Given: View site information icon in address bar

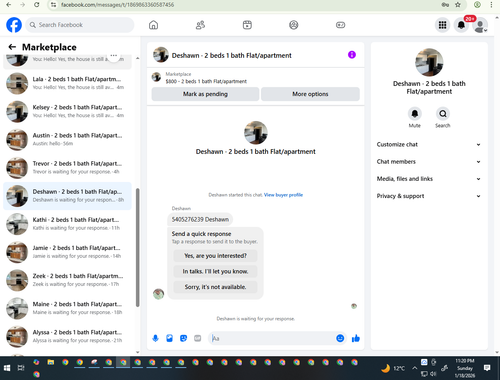Looking at the screenshot, I should point(53,5).
